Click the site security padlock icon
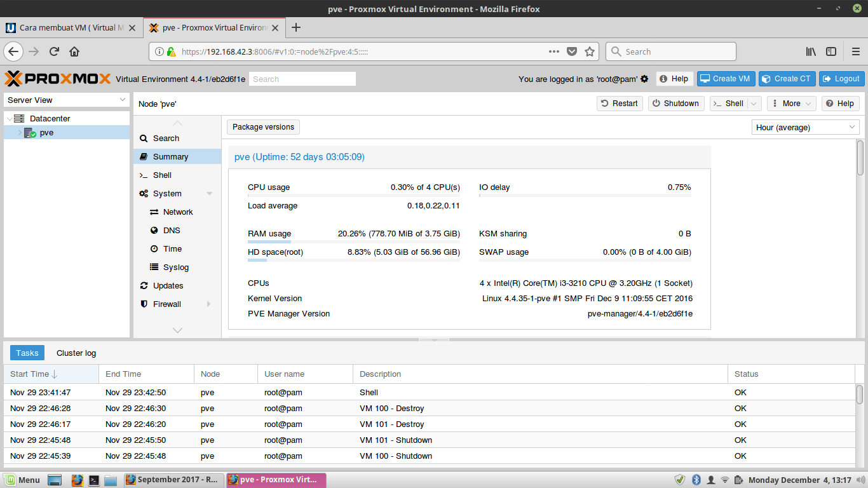The image size is (868, 488). tap(171, 51)
